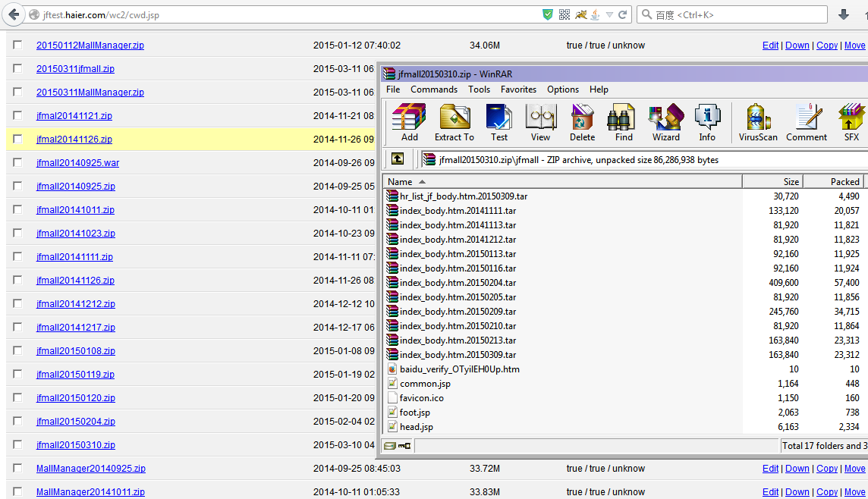The image size is (868, 499).
Task: Click Move for 20150112MallManager.zip
Action: click(854, 46)
